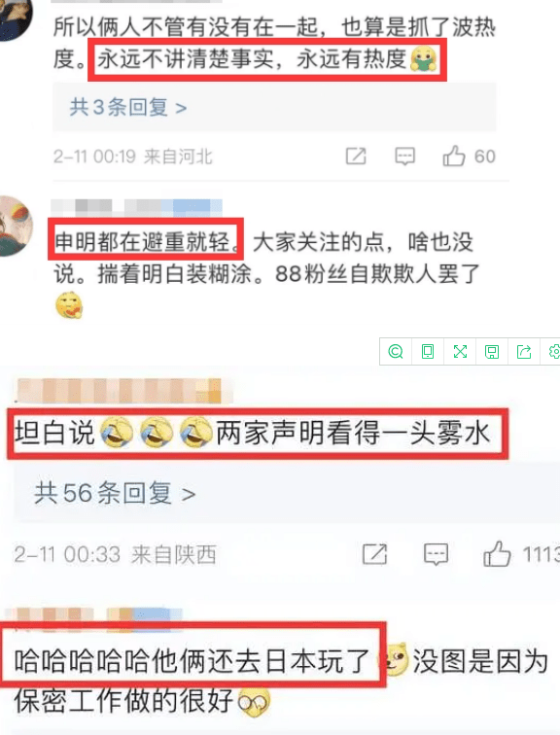This screenshot has width=560, height=735.
Task: Repost the comment posted from 河北
Action: 356,157
